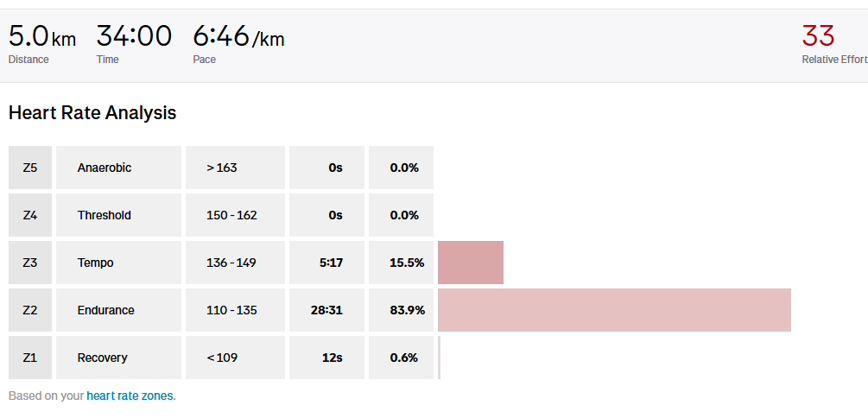
Task: Click the Tempo zone name
Action: [95, 263]
